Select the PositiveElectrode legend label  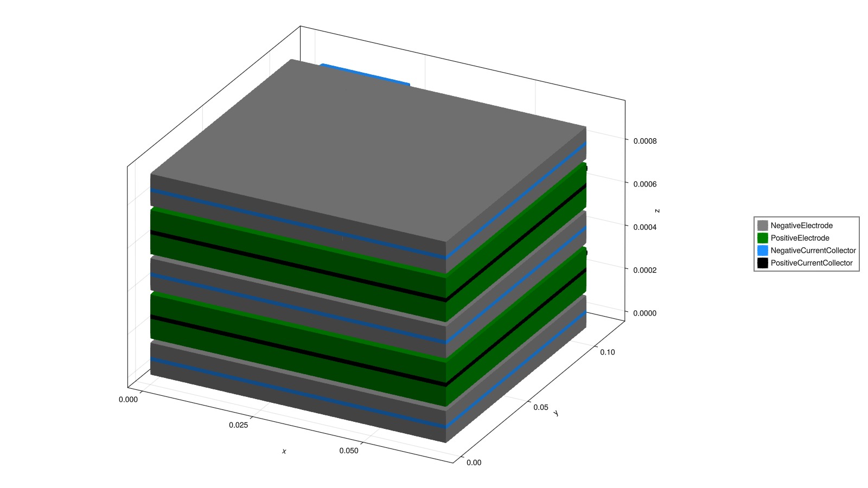point(800,238)
